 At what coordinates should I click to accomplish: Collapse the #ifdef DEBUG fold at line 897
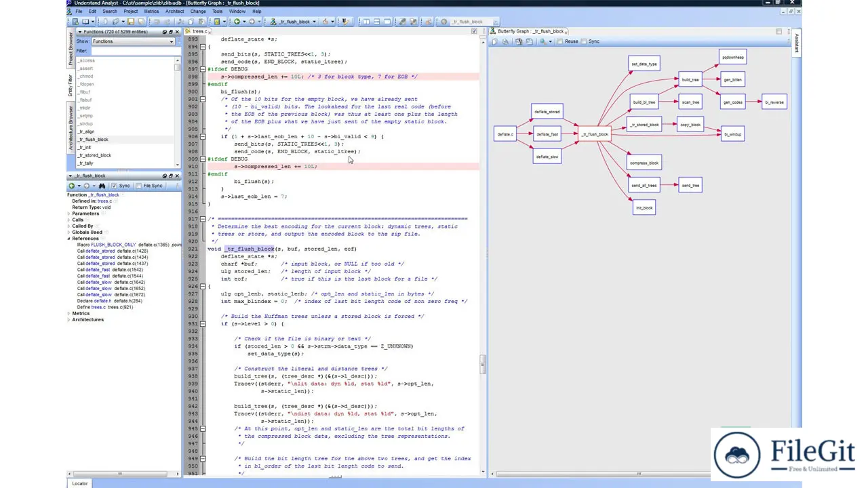tap(202, 69)
